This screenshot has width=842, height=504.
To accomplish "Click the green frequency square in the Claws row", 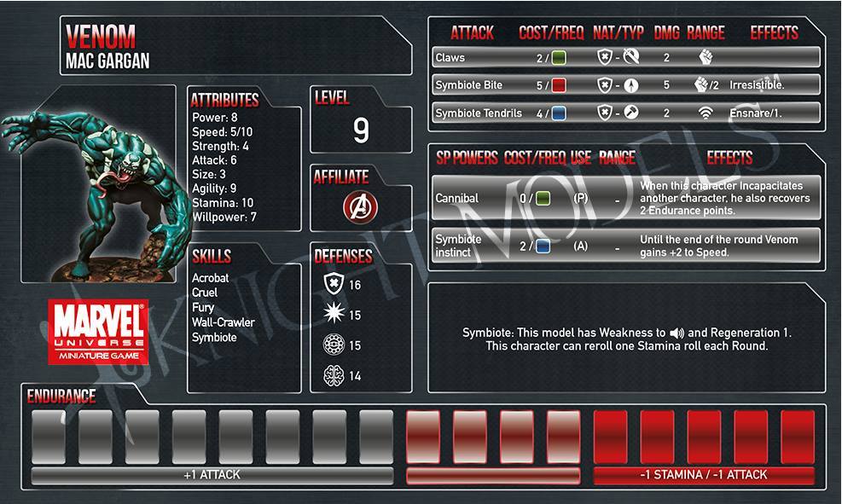I will point(559,57).
